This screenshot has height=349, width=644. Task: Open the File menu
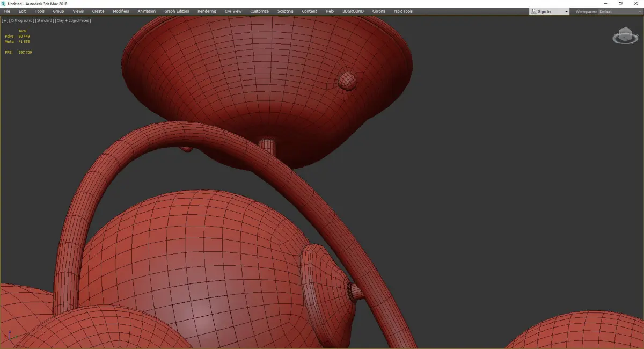pyautogui.click(x=7, y=11)
